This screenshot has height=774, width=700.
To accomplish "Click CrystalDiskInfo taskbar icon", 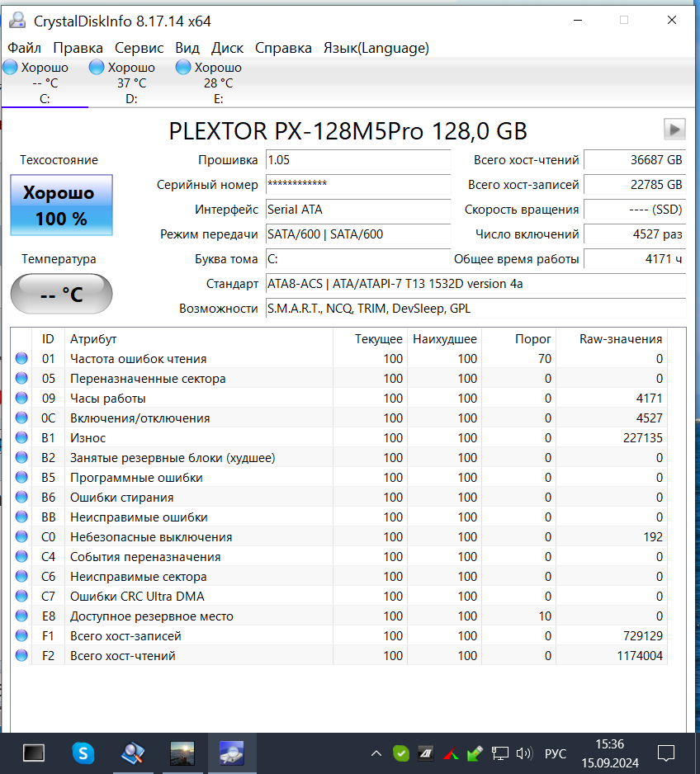I will click(x=231, y=753).
